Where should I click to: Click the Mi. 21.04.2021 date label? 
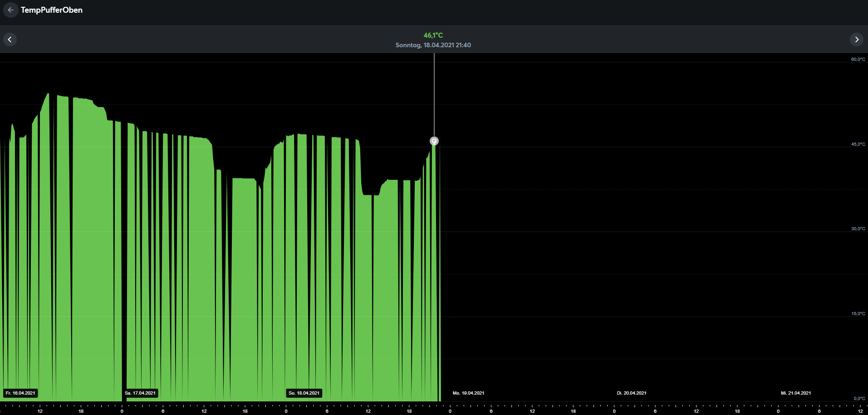pyautogui.click(x=795, y=393)
